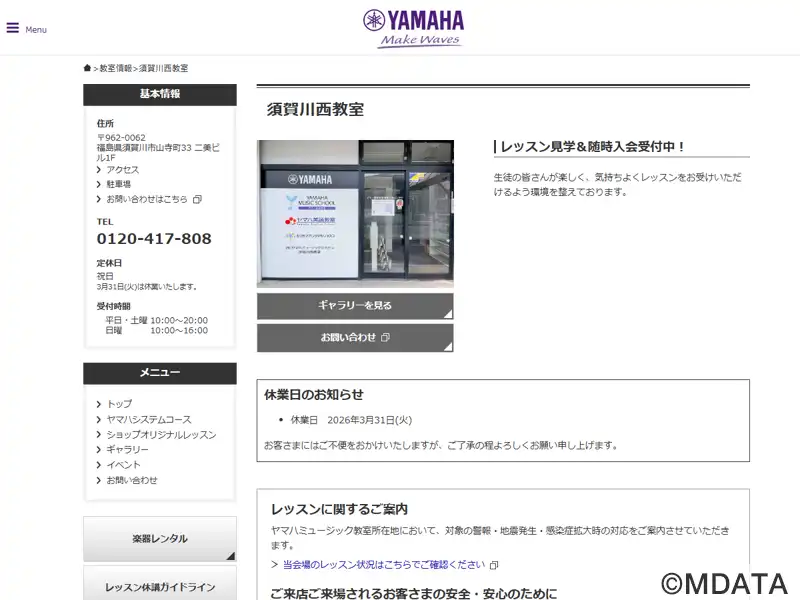Click the 休業日 2026年3月31日(火) list item
The width and height of the screenshot is (800, 600).
tap(351, 420)
